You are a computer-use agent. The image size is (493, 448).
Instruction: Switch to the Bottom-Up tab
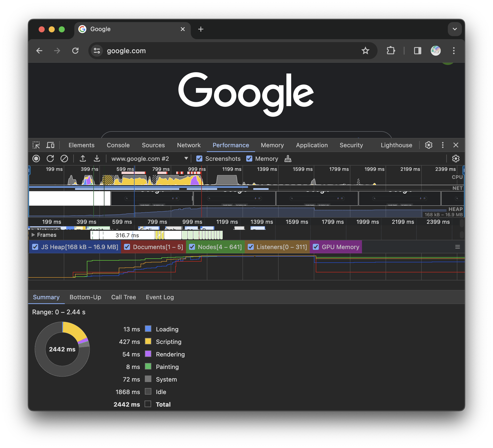[85, 297]
